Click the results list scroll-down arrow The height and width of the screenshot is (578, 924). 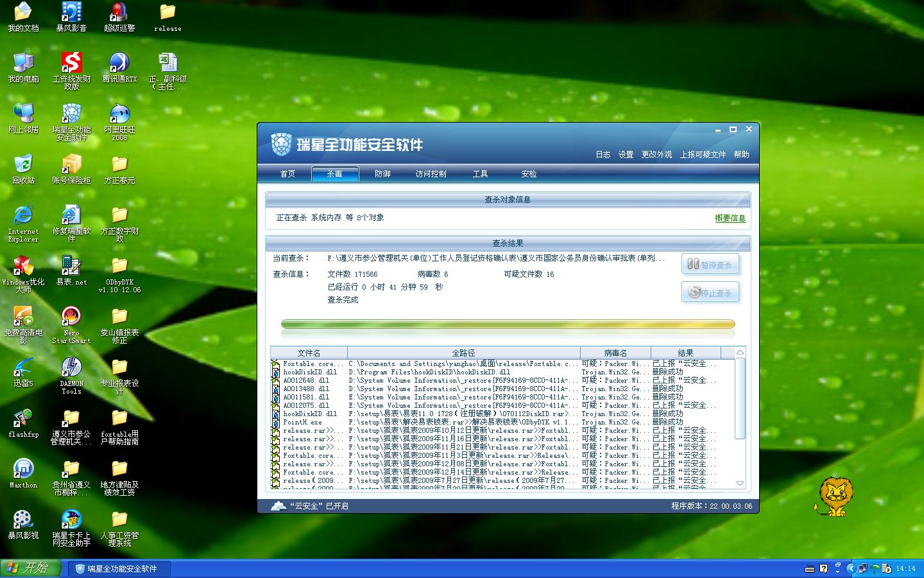pos(740,483)
